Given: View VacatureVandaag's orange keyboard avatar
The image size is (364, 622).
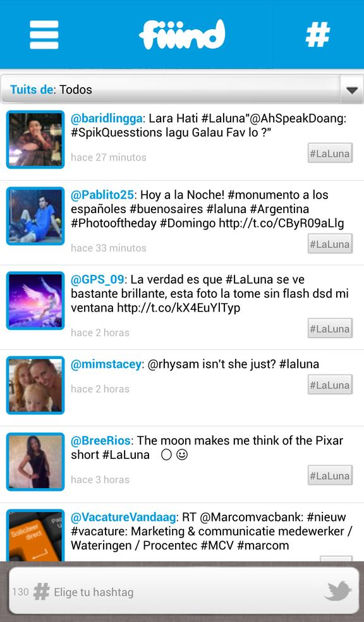Looking at the screenshot, I should pos(35,535).
